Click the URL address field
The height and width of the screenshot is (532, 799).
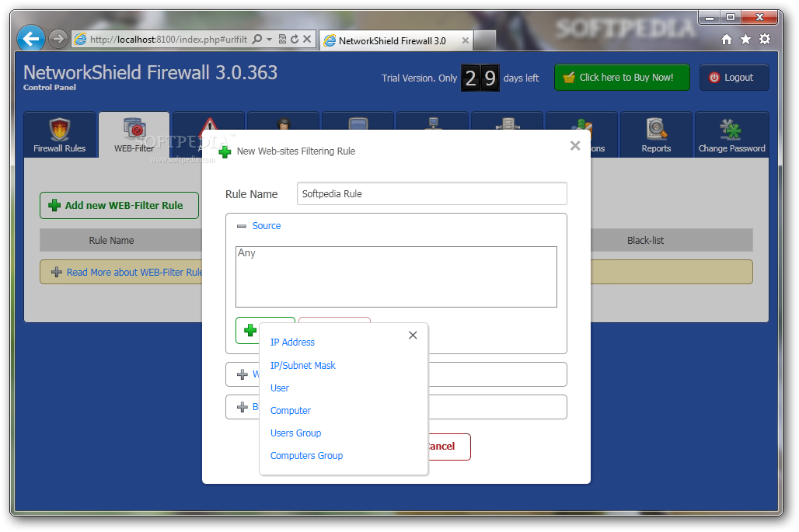169,39
